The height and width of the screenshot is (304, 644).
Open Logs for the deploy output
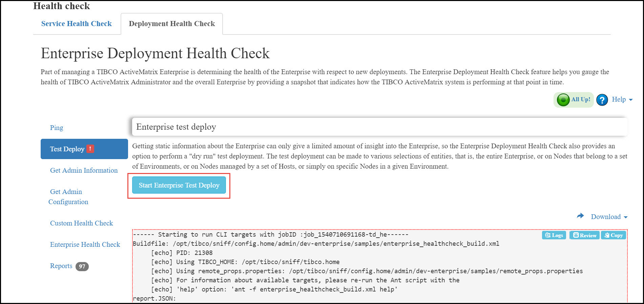(x=554, y=235)
